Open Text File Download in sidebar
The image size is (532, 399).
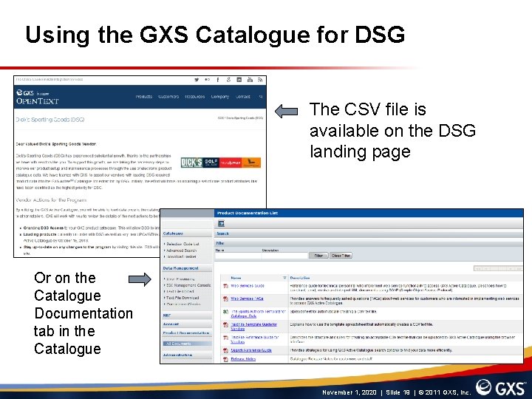183,298
